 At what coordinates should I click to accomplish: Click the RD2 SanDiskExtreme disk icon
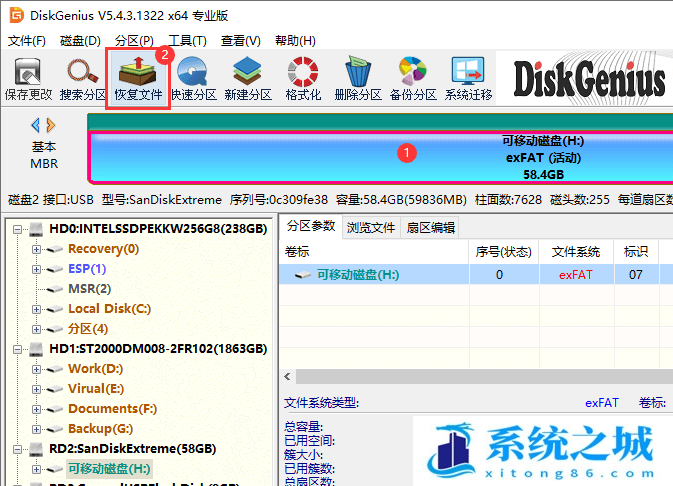(36, 449)
